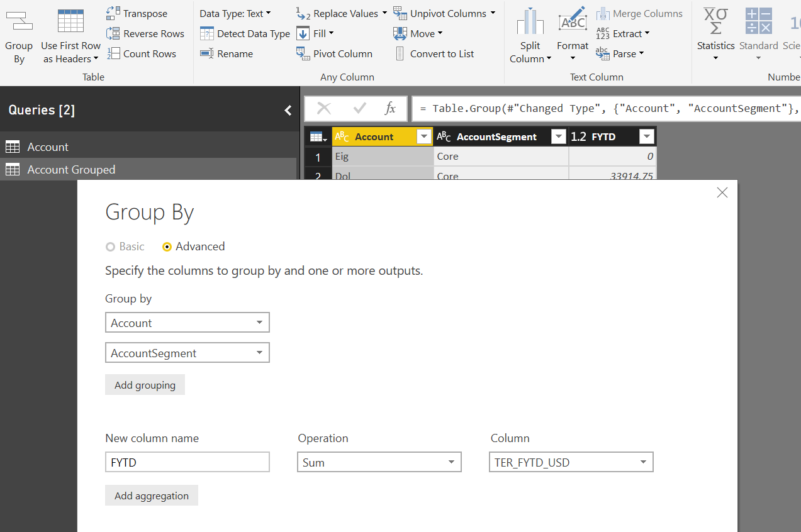Select the Basic radio option
This screenshot has width=801, height=532.
point(125,247)
